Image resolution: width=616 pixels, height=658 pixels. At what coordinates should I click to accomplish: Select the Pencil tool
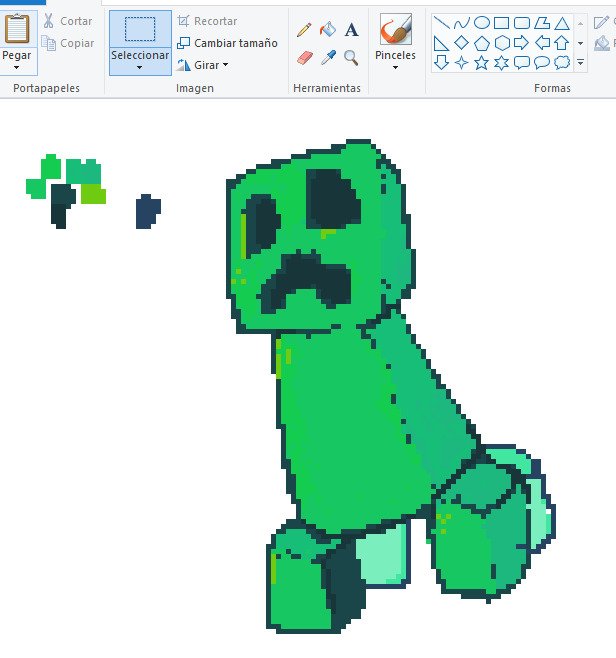tap(304, 30)
